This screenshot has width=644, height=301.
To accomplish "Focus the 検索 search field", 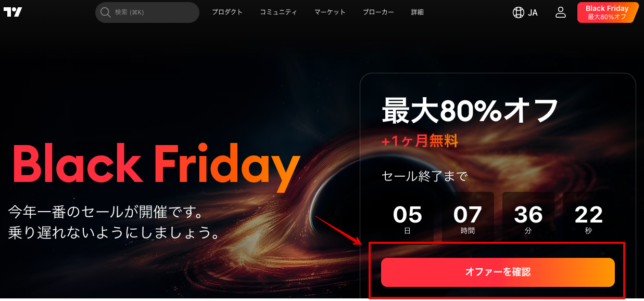I will [x=147, y=12].
